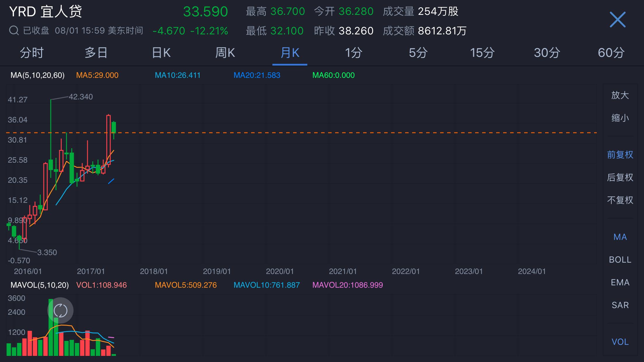Tap the tallest green volume bar
This screenshot has width=644, height=362.
(x=51, y=327)
